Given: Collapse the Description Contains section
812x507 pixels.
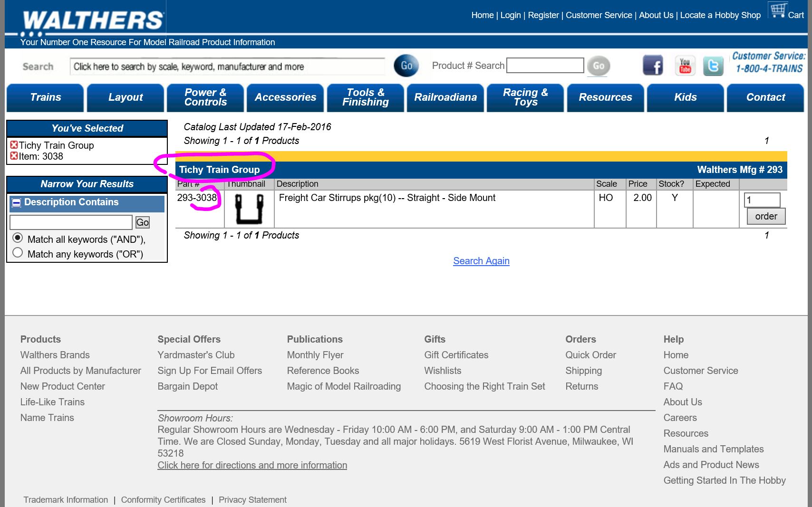Looking at the screenshot, I should [x=16, y=203].
